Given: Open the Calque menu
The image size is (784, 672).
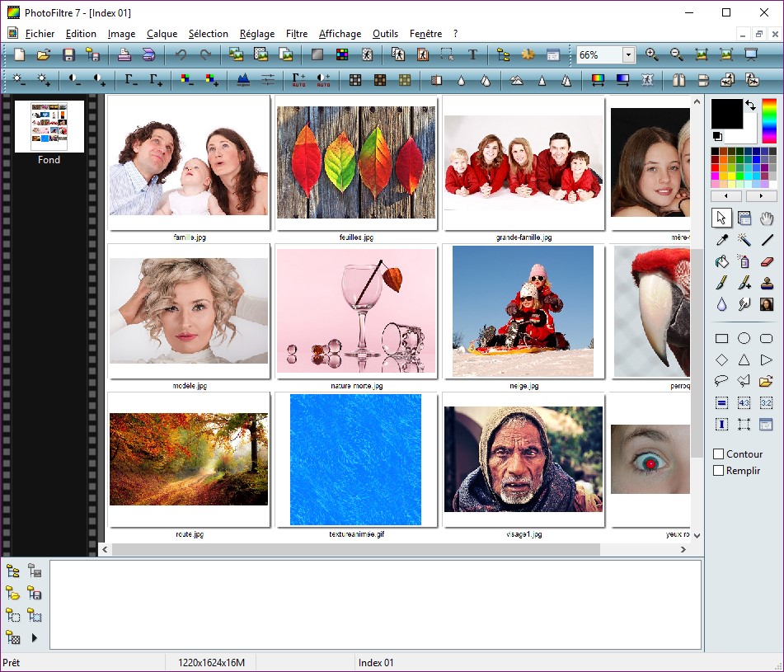Looking at the screenshot, I should (162, 34).
